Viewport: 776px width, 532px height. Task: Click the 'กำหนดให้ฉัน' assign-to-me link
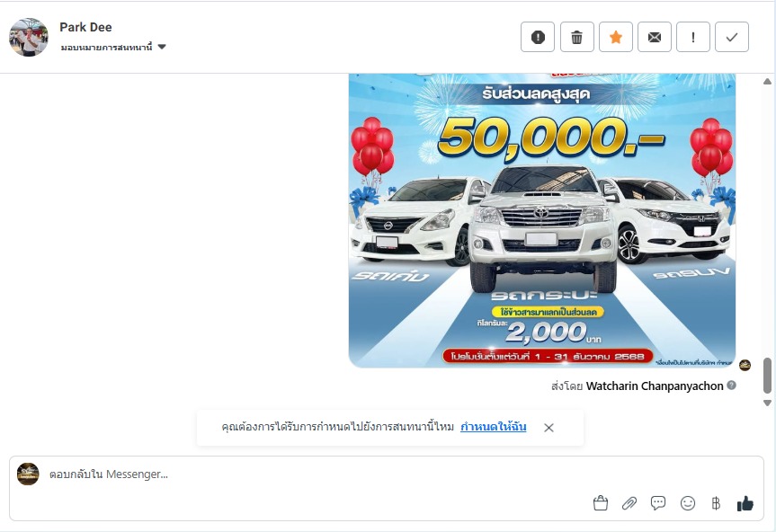493,427
